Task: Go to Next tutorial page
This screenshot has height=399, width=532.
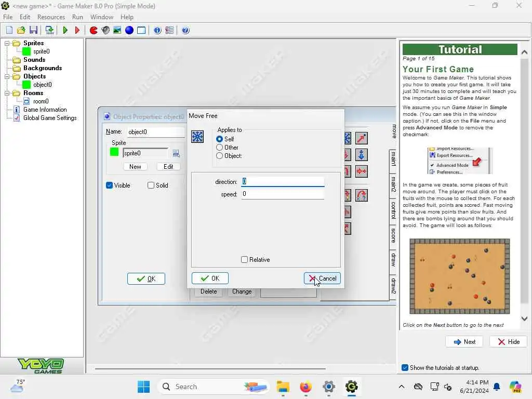Action: tap(464, 342)
